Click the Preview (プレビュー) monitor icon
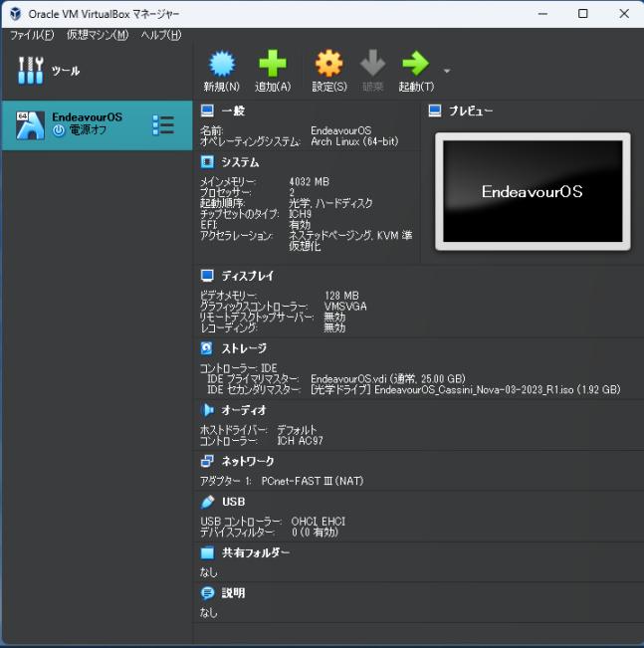 coord(434,110)
